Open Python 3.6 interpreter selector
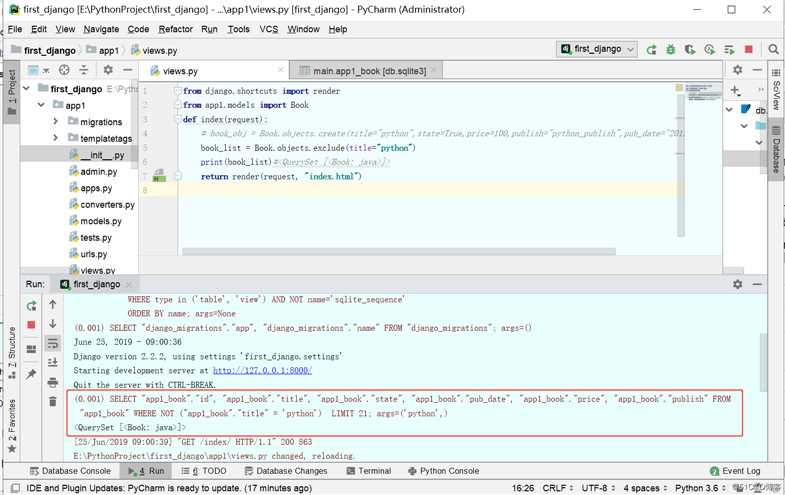785x495 pixels. (699, 488)
